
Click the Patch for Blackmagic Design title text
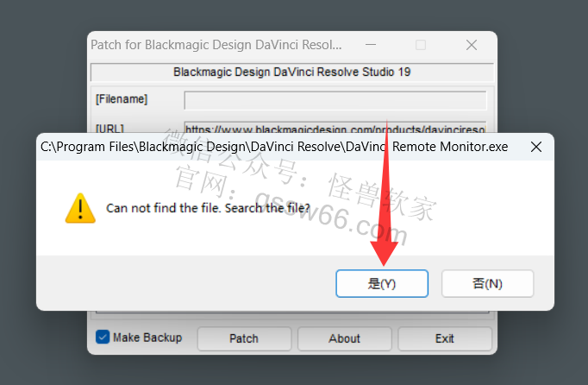point(216,45)
